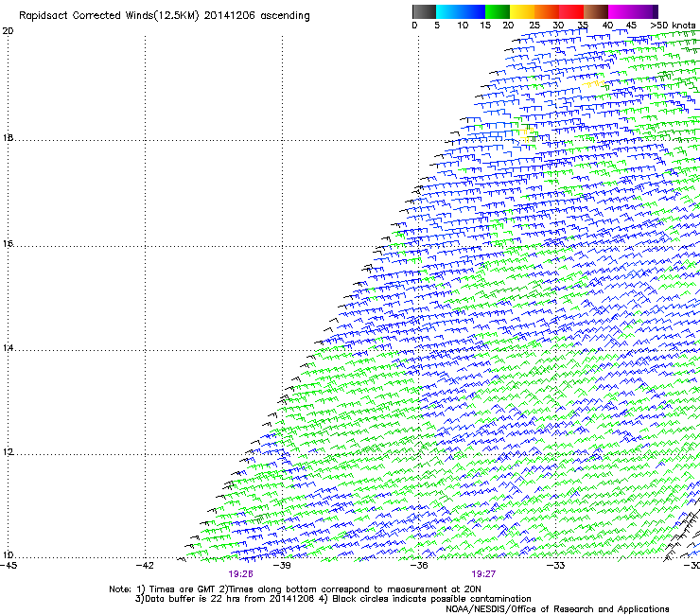The image size is (700, 615).
Task: Click the purple time stamp '19:26'
Action: coord(240,574)
